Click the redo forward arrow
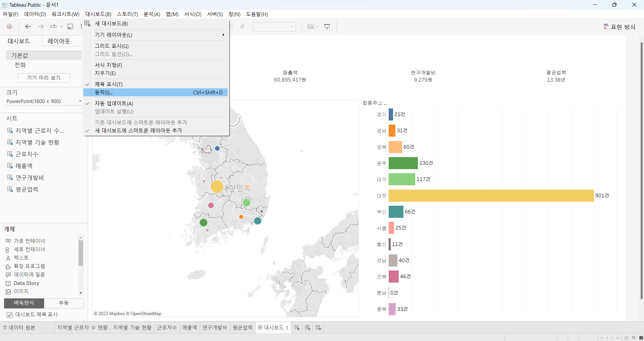 point(41,27)
